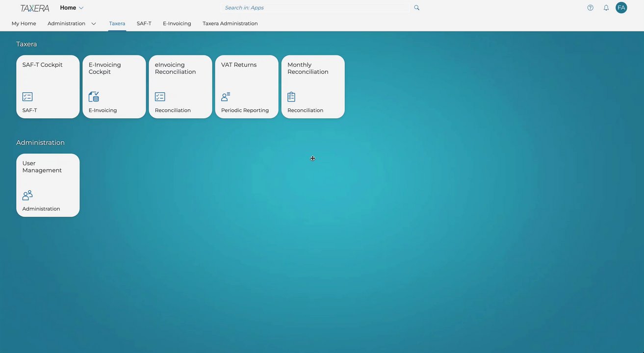The image size is (644, 353).
Task: Focus the Search in Apps field
Action: [315, 8]
